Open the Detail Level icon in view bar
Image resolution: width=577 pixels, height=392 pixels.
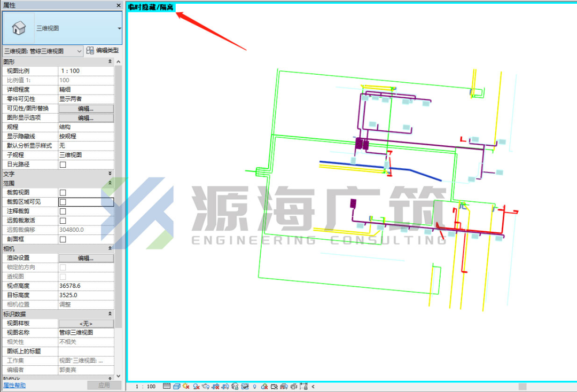pyautogui.click(x=167, y=386)
